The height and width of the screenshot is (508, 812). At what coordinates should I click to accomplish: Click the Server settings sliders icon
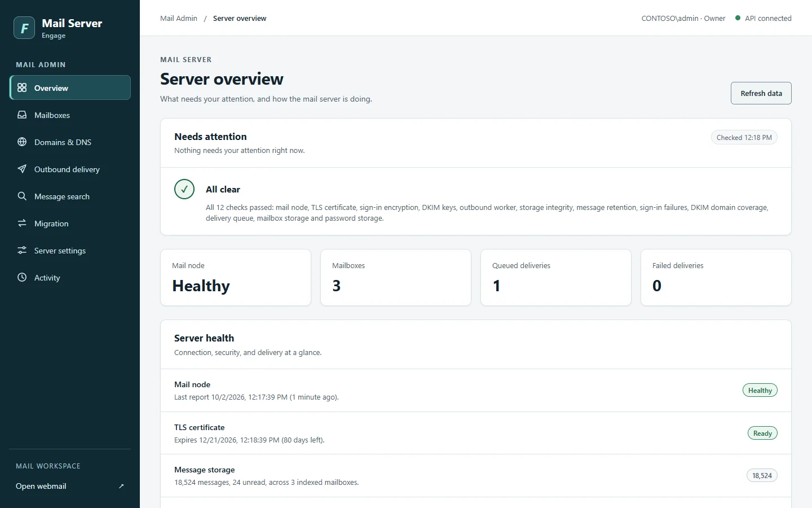click(22, 250)
